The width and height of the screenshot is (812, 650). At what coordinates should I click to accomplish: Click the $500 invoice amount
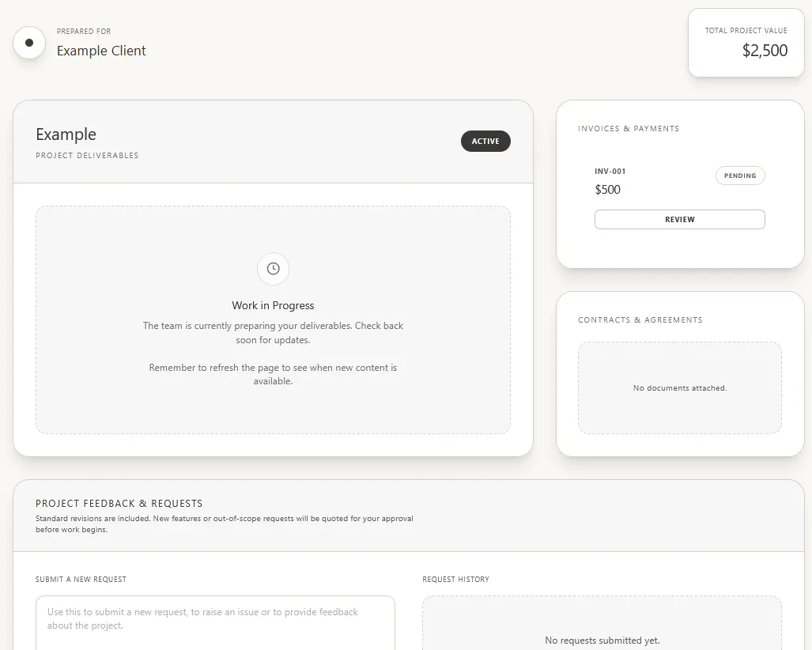coord(607,190)
